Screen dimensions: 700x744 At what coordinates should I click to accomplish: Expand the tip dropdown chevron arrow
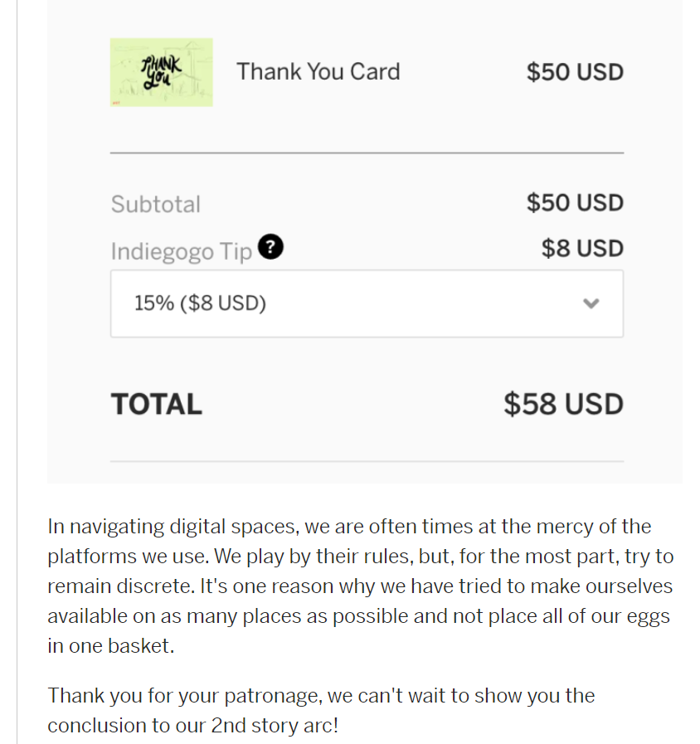click(x=591, y=304)
